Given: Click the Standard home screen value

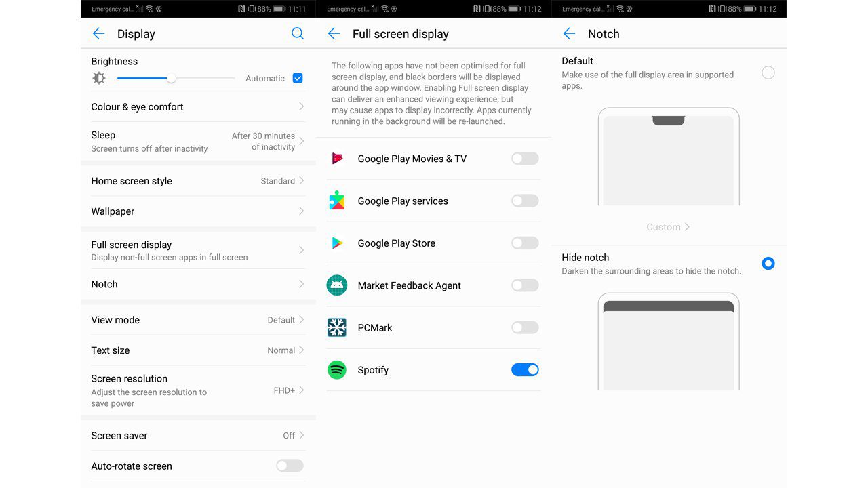Looking at the screenshot, I should pos(278,181).
